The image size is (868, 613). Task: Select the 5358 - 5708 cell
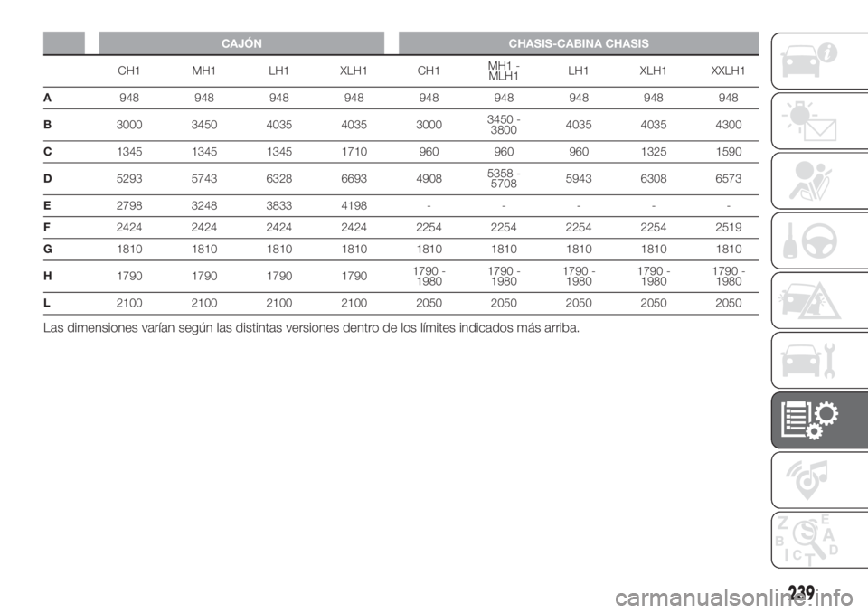click(x=504, y=178)
